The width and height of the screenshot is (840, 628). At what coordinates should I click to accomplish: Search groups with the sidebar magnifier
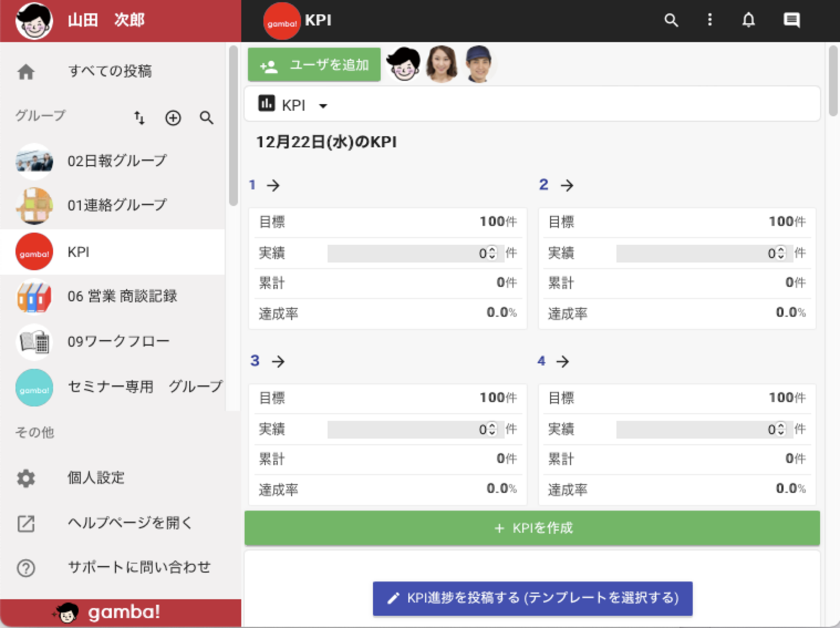point(206,117)
